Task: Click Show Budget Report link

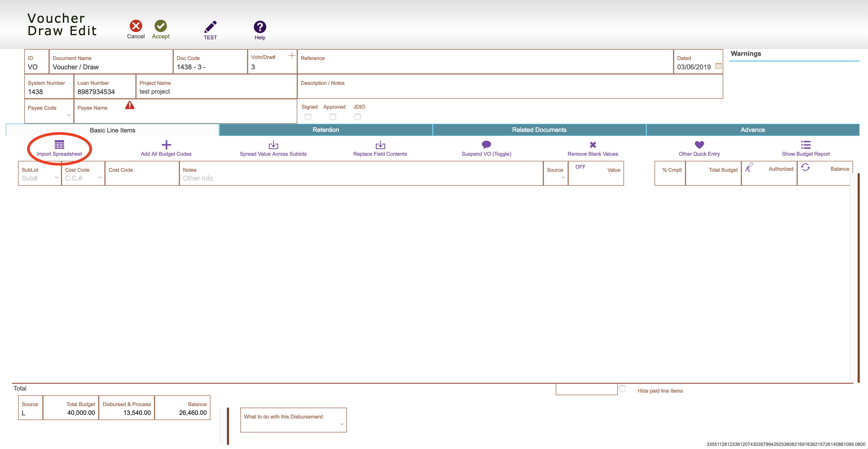Action: click(806, 154)
